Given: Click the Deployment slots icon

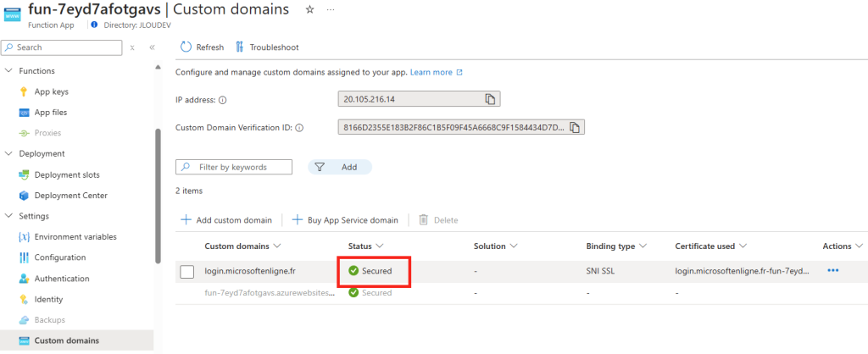Looking at the screenshot, I should (x=24, y=174).
